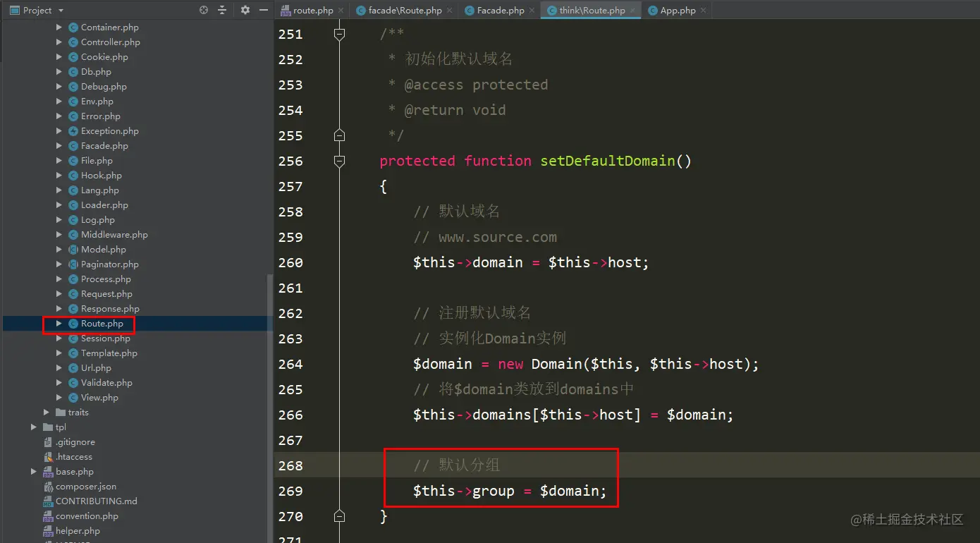
Task: Hide the project panel with minimize icon
Action: [x=264, y=10]
